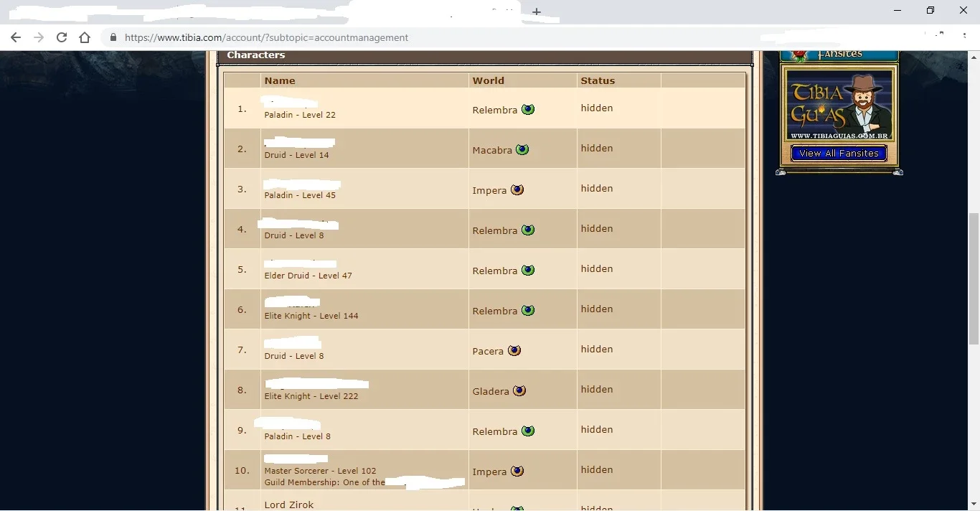Screen dimensions: 980x511
Task: Click world icon beside Gladera in row 8
Action: [x=519, y=390]
